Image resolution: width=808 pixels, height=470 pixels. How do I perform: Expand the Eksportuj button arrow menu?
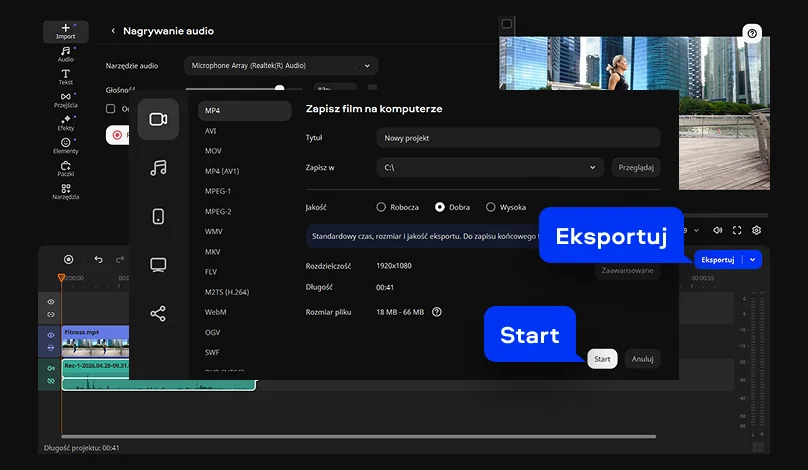(x=753, y=260)
